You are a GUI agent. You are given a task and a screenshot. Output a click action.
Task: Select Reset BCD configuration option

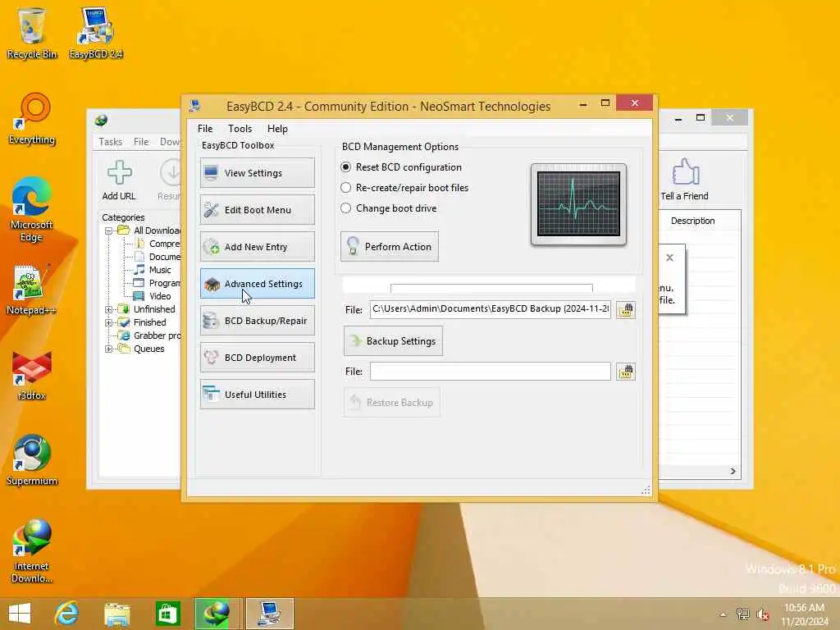(x=401, y=167)
